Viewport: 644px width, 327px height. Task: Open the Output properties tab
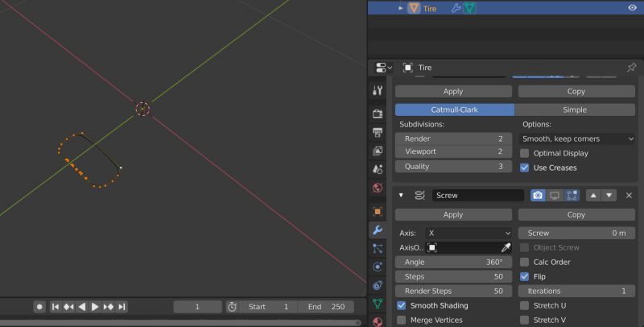point(378,132)
